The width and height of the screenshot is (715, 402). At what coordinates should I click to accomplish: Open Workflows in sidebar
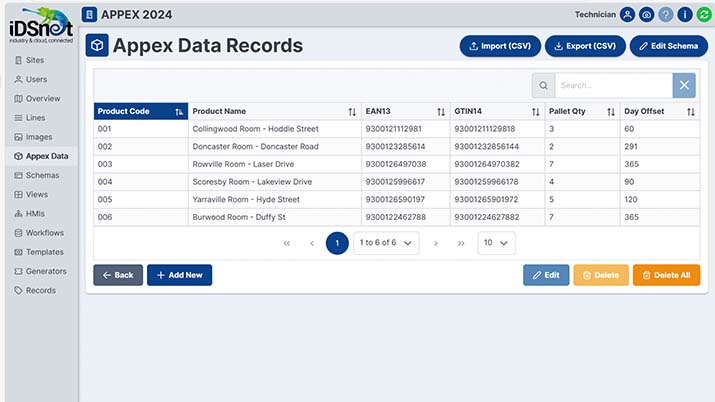tap(39, 232)
